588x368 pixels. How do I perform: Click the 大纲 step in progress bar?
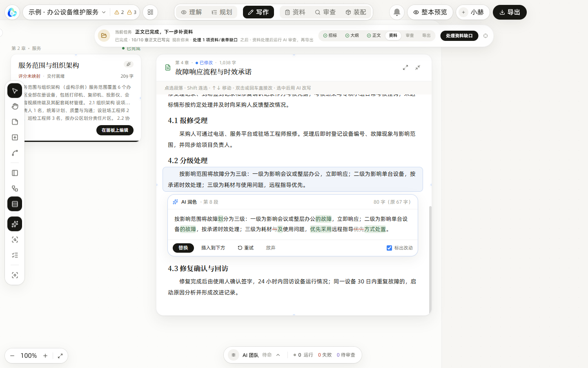(x=352, y=36)
